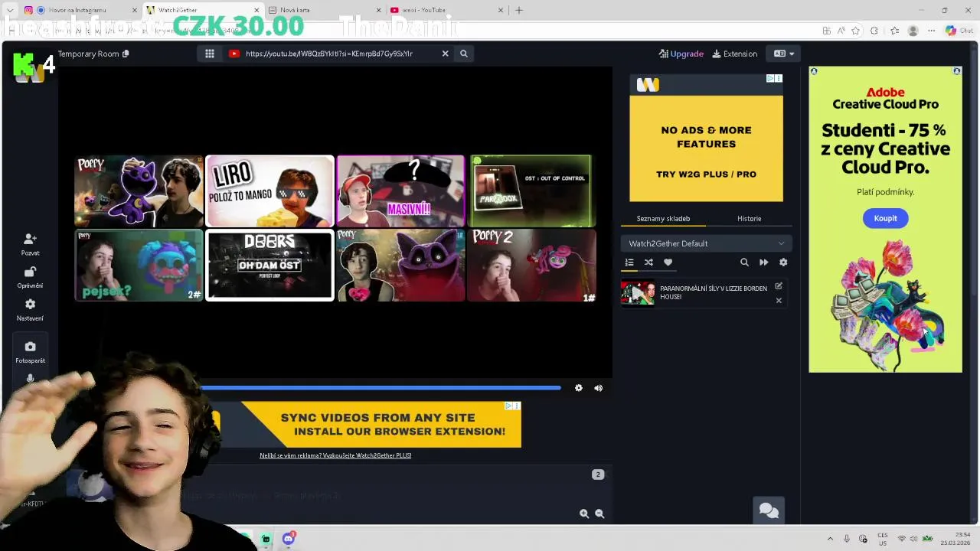The image size is (980, 551).
Task: Play the PARANORMÁLNÍ SÍLY thumbnail in the playlist
Action: click(x=638, y=293)
